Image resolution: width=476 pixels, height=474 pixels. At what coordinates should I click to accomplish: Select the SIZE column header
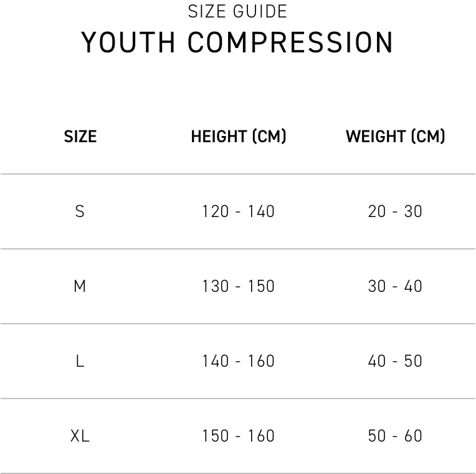coord(80,137)
